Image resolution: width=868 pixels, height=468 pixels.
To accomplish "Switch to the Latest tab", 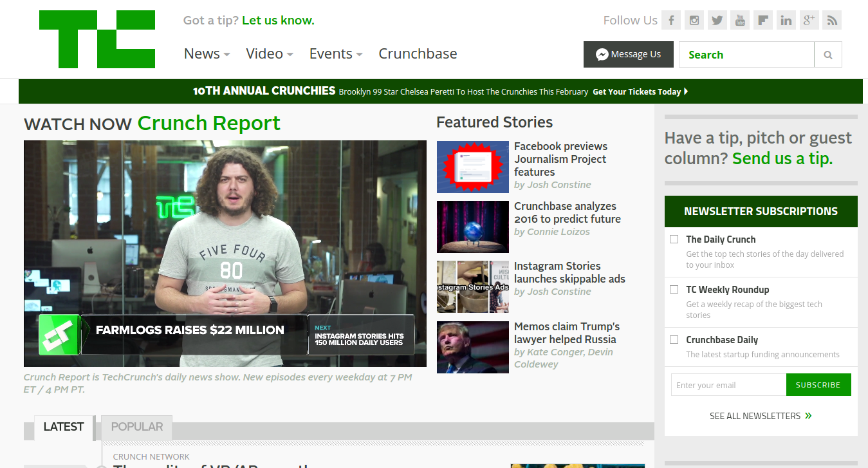I will pos(64,427).
